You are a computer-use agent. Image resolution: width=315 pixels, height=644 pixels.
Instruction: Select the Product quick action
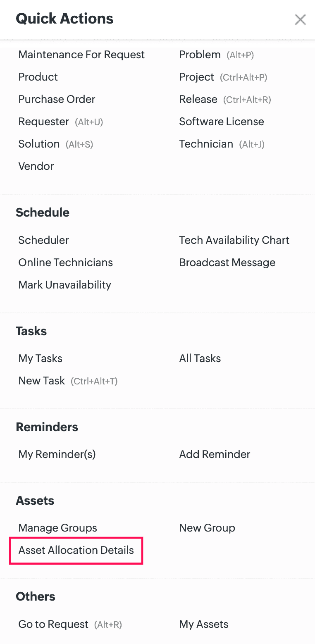tap(38, 77)
